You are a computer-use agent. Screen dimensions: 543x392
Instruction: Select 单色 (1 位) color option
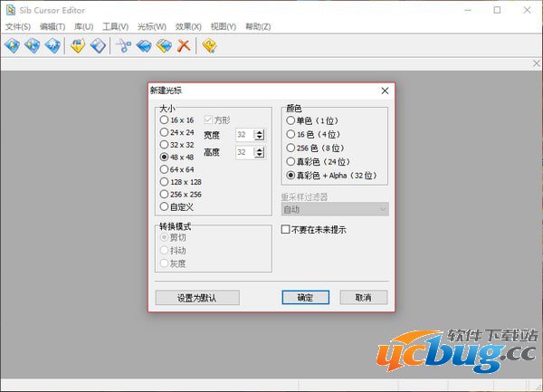coord(312,120)
